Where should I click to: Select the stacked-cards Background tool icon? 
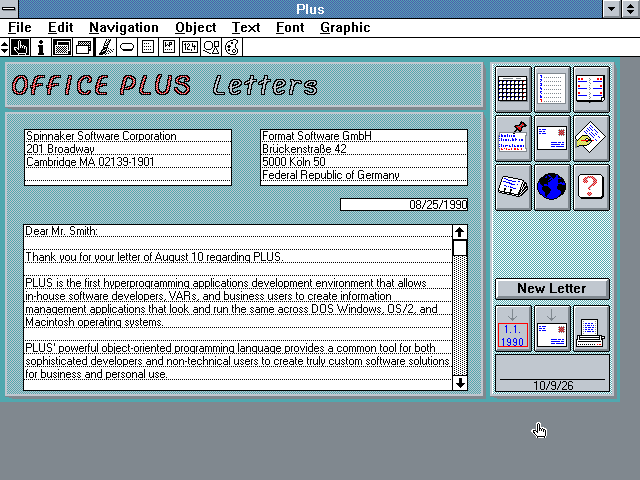[84, 47]
